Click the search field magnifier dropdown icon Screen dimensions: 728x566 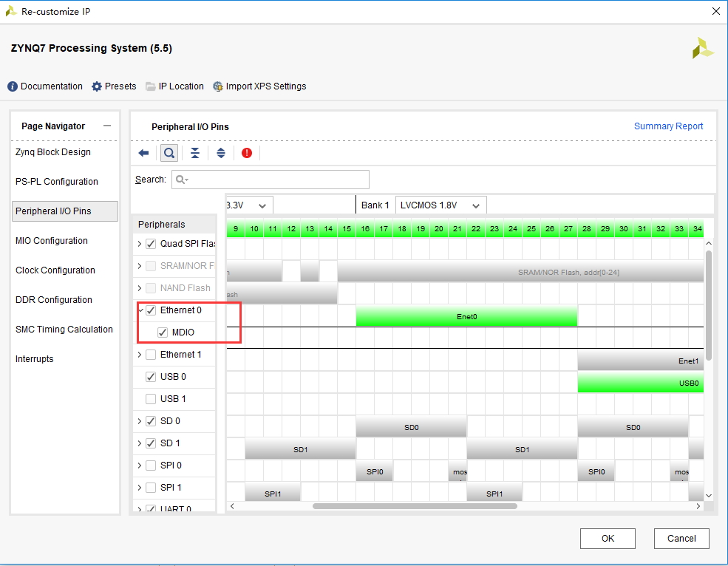182,180
